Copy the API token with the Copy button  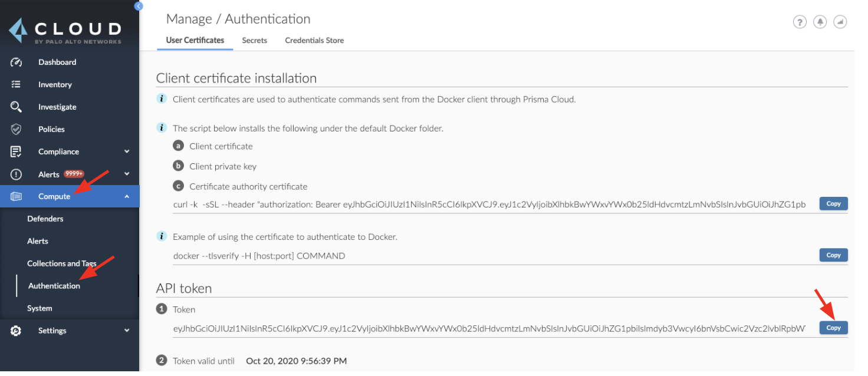(833, 328)
